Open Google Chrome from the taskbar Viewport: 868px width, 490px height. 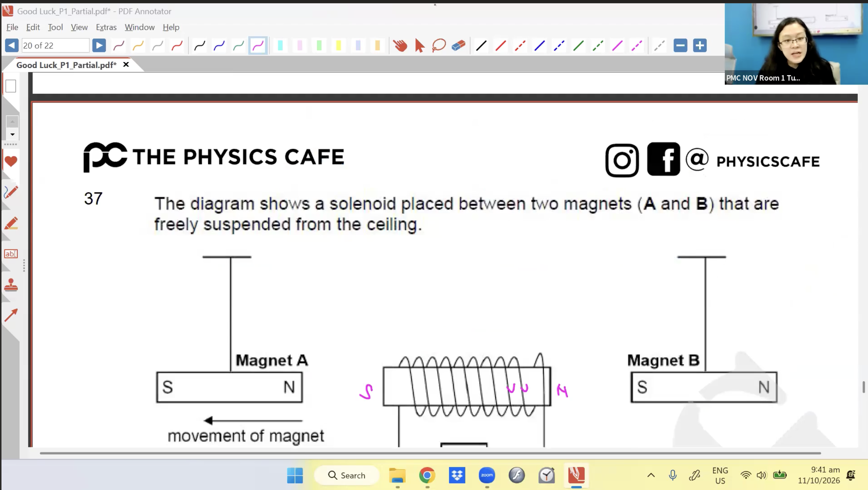[x=427, y=475]
